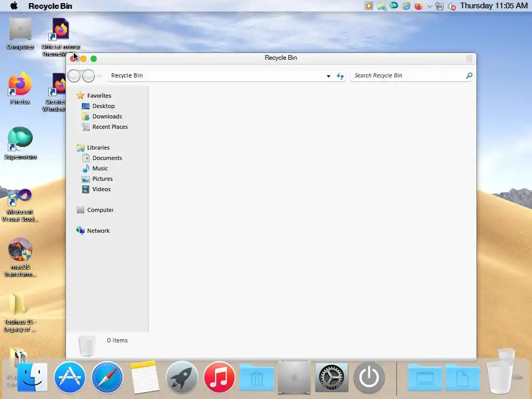
Task: Open Finder from the dock
Action: click(x=32, y=377)
